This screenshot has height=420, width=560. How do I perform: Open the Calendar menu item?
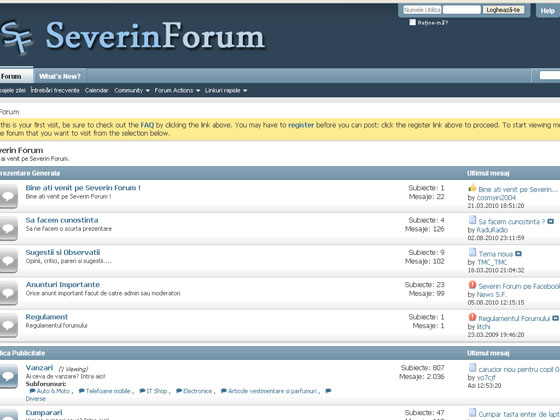coord(96,91)
